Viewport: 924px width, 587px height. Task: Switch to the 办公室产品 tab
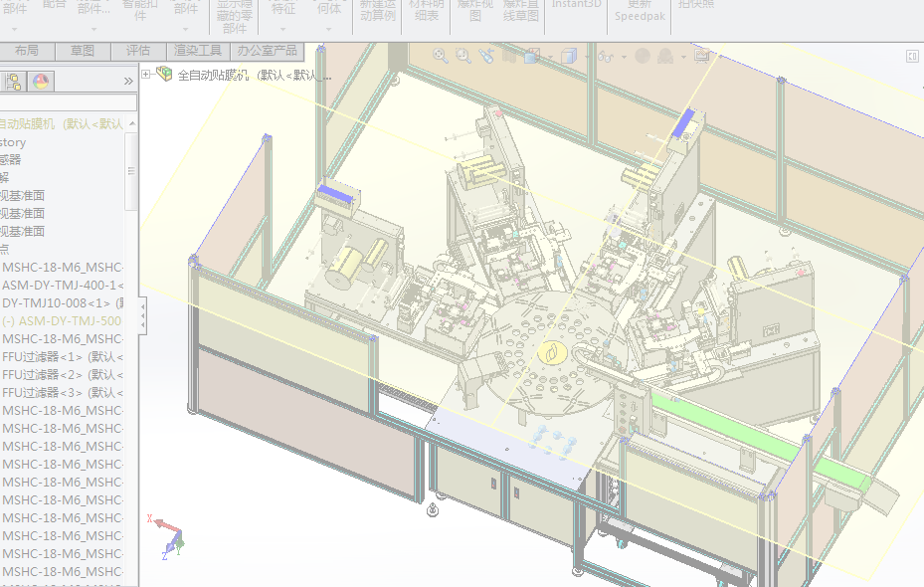click(x=267, y=51)
